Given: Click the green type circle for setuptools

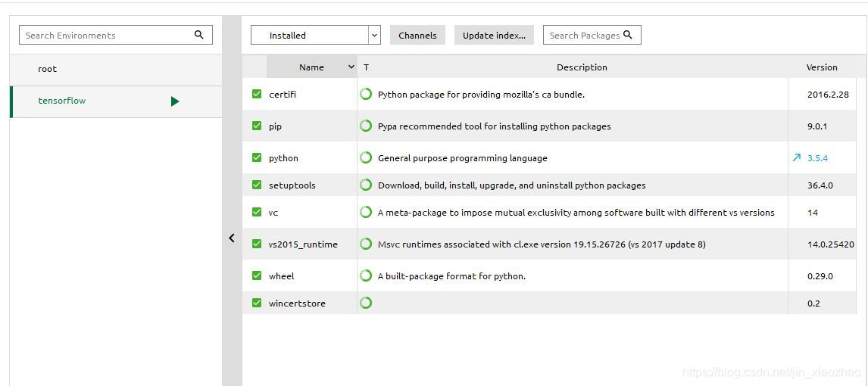Looking at the screenshot, I should tap(366, 185).
